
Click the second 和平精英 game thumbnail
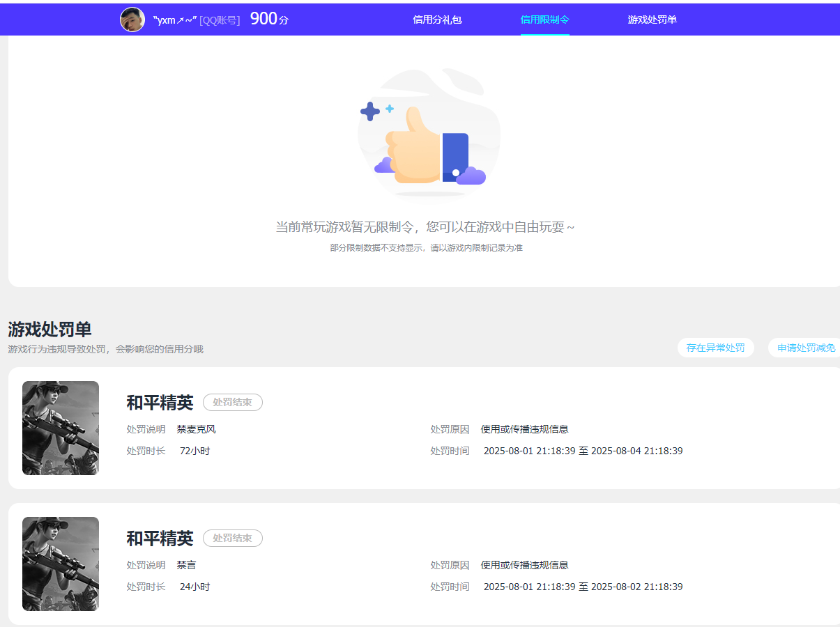point(61,564)
